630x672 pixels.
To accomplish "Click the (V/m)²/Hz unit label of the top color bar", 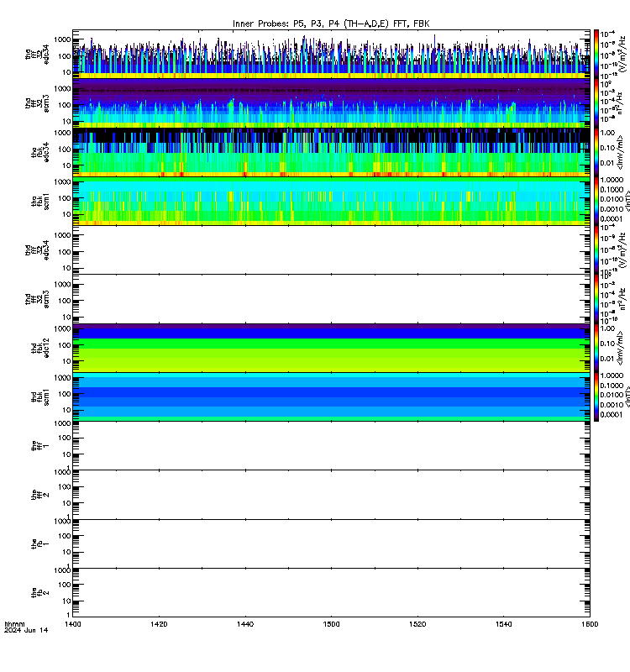I will [622, 55].
